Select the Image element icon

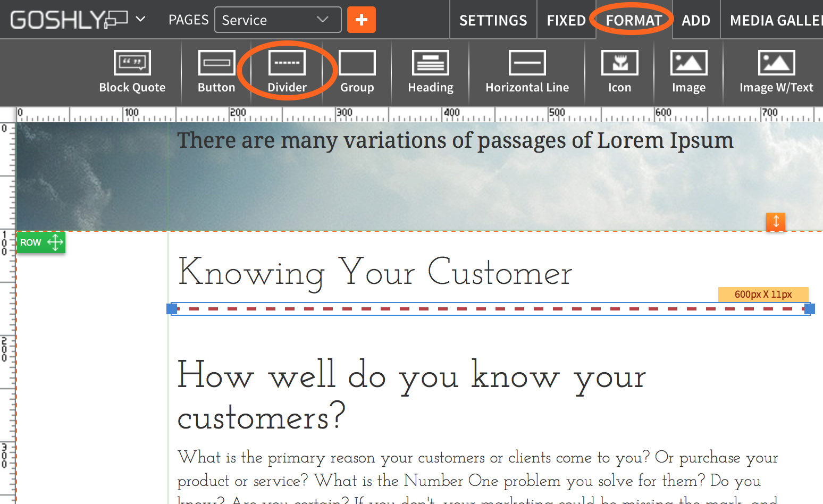point(688,72)
